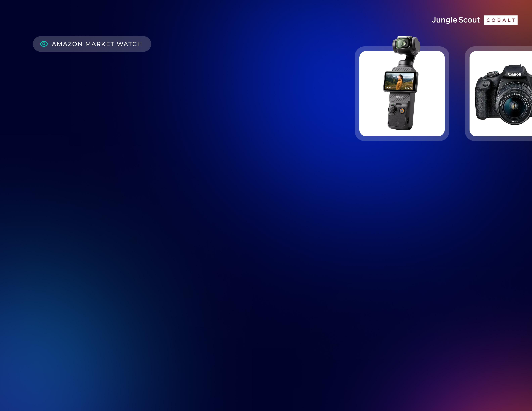Click the COBALT badge

pos(500,20)
